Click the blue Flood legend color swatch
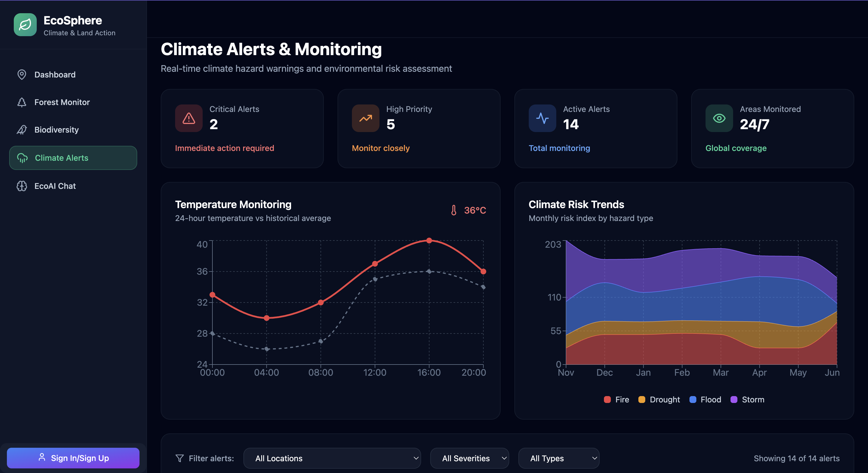This screenshot has height=473, width=868. 693,400
